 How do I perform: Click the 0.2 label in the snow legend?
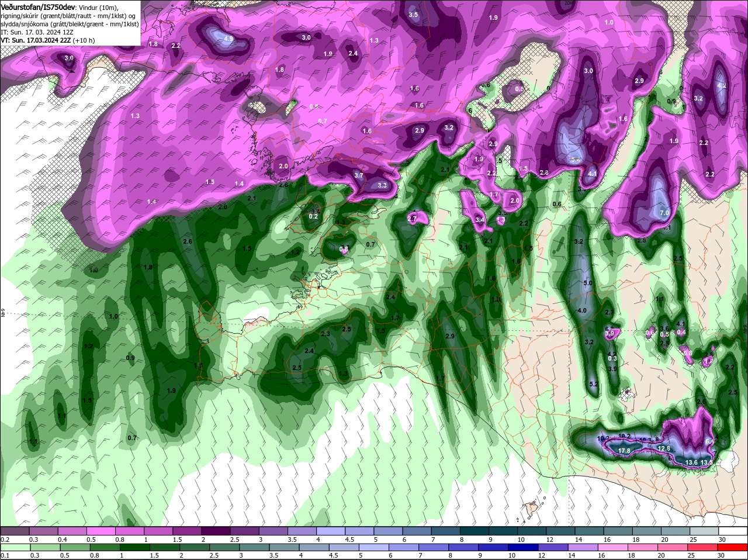point(5,540)
